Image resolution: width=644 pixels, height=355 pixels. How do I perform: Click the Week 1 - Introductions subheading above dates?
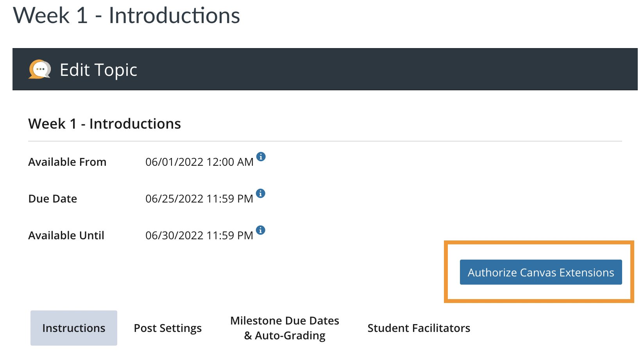click(x=104, y=123)
